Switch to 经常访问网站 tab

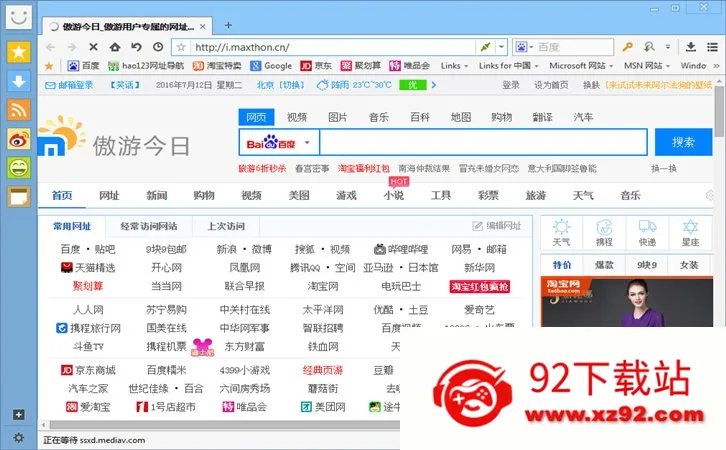(149, 226)
